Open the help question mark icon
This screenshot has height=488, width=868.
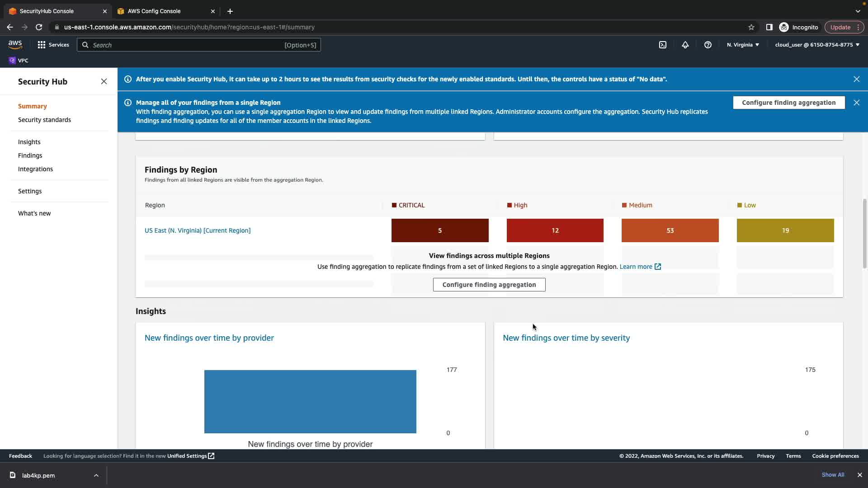click(x=708, y=45)
